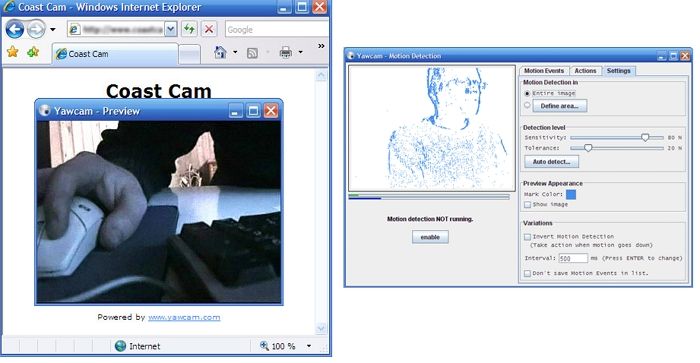The height and width of the screenshot is (363, 700).
Task: Click the enable motion detection button
Action: (430, 237)
